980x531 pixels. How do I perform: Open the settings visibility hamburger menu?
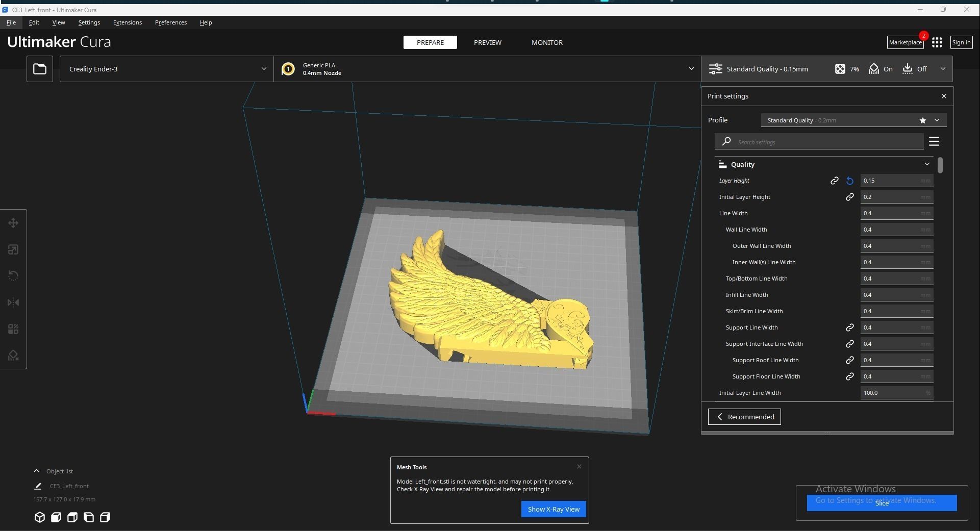click(x=934, y=141)
